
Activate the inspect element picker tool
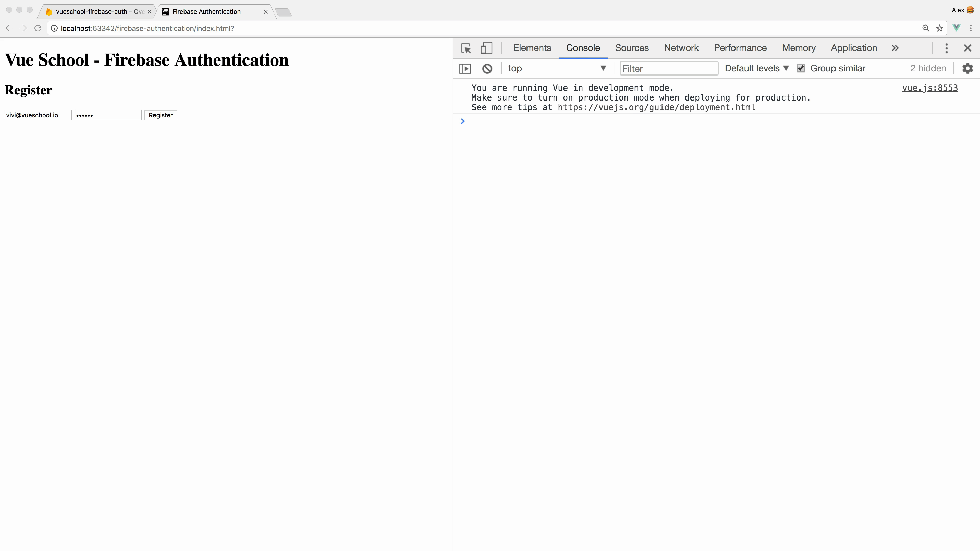click(466, 48)
